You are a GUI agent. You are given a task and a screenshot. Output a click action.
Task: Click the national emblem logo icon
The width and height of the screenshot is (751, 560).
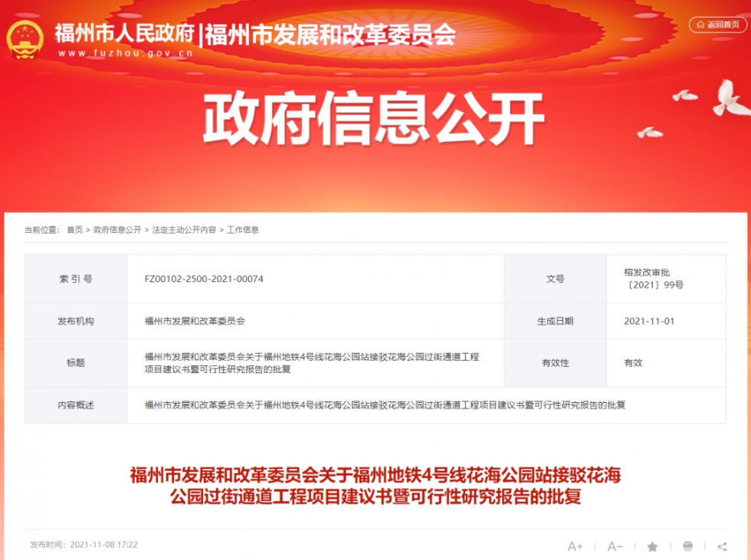25,40
